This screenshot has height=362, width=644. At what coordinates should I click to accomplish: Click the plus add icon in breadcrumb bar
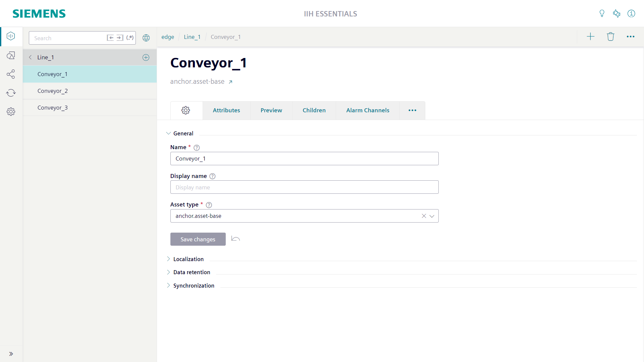tap(590, 37)
